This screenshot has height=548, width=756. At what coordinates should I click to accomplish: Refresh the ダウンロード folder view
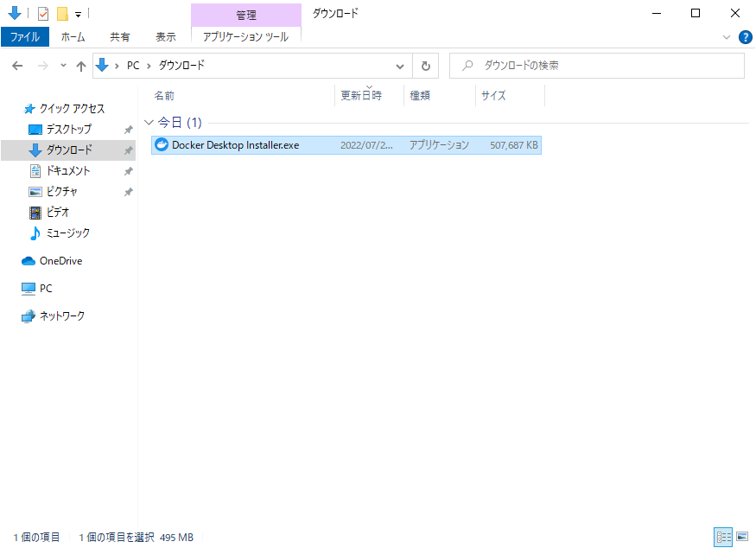pos(425,66)
